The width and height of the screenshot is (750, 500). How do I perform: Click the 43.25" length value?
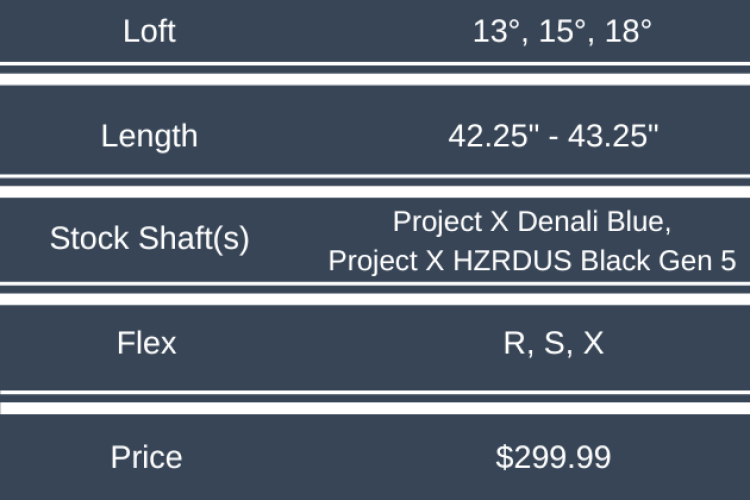[x=614, y=136]
